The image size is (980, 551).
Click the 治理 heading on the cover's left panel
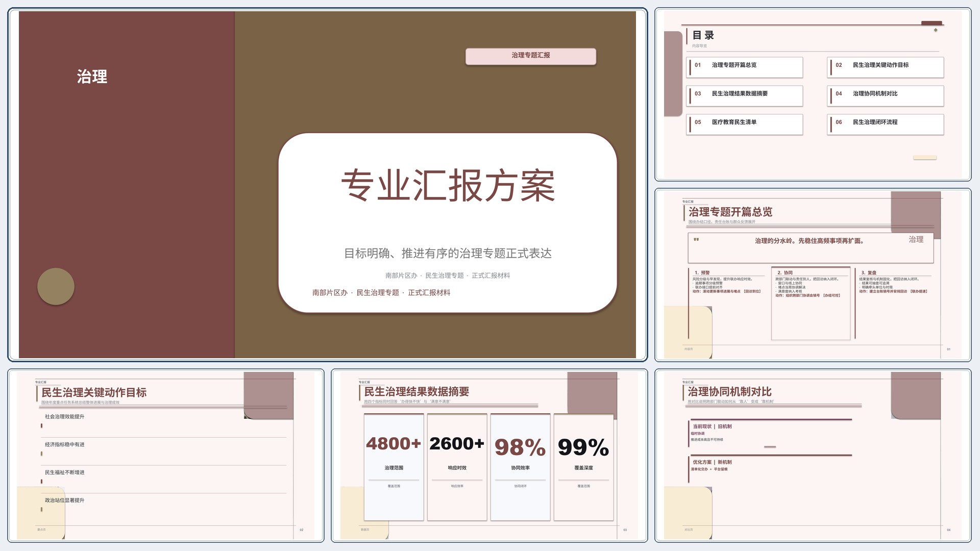[x=92, y=77]
